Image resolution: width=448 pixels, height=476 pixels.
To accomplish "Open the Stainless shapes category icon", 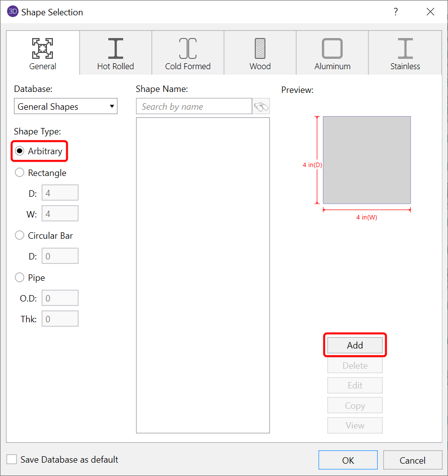I will [404, 47].
